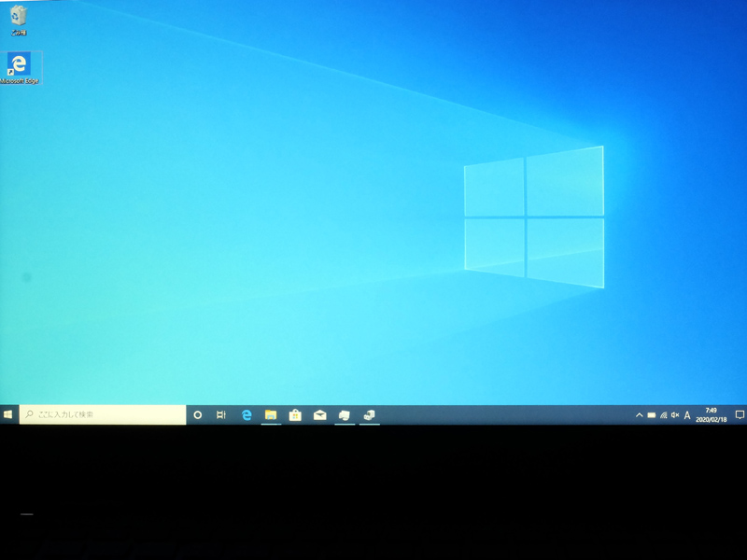Select the Microsoft Edge desktop shortcut
747x560 pixels.
click(20, 67)
